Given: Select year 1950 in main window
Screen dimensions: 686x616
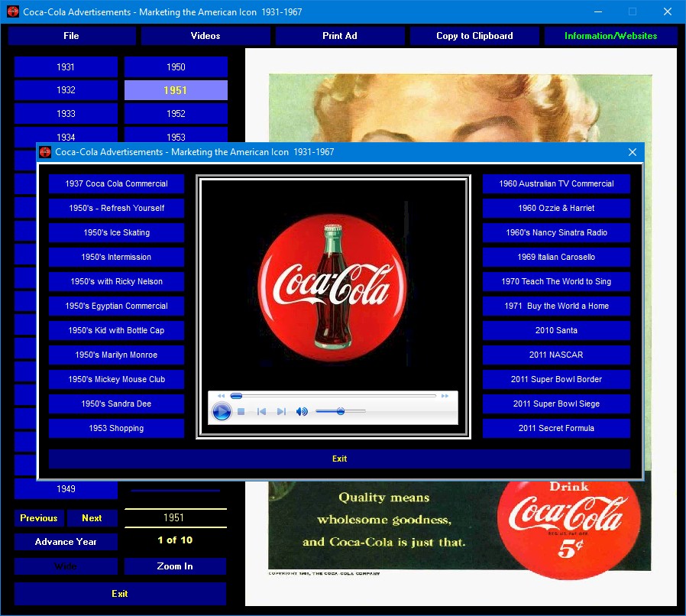Looking at the screenshot, I should 176,67.
